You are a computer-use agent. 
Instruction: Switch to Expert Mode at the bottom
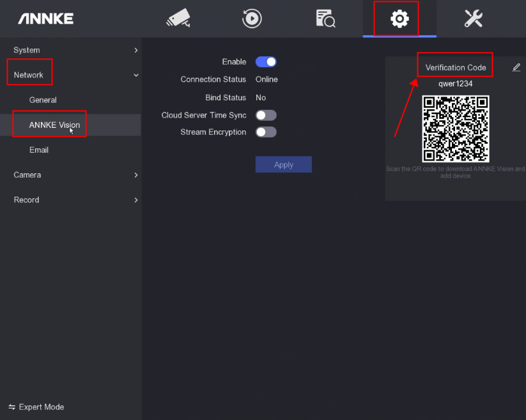click(36, 407)
